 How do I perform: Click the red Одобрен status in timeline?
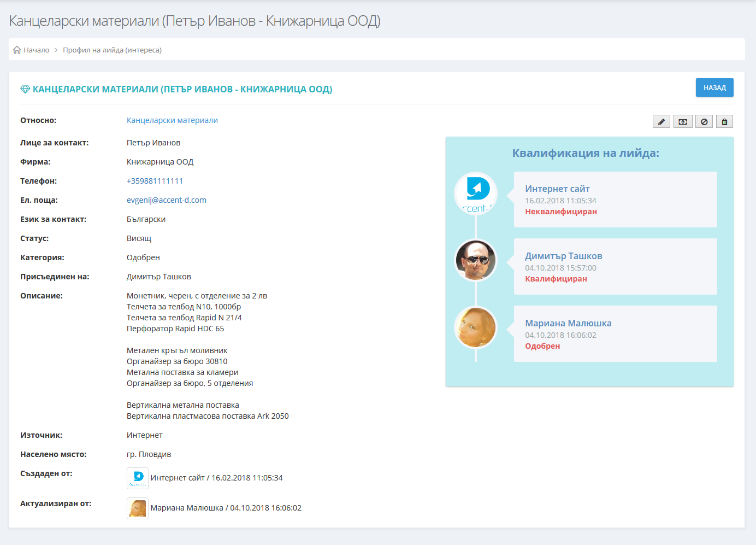point(542,346)
